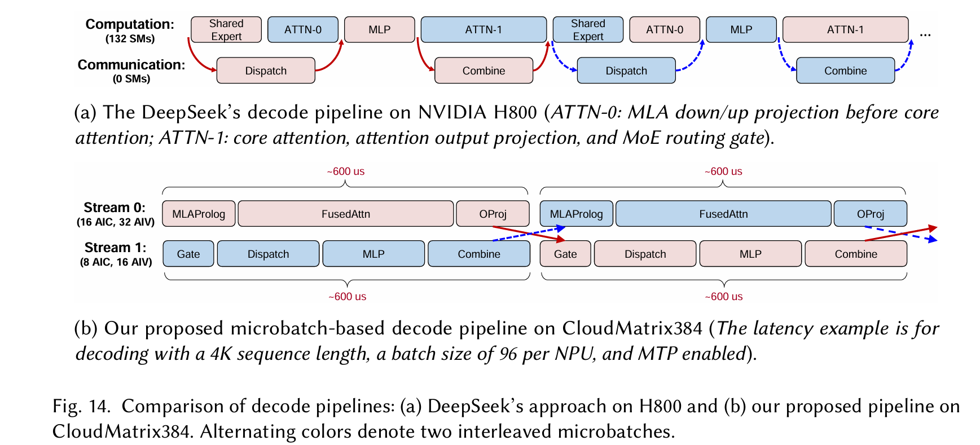Select the blue ATTN-1 block

pos(484,30)
